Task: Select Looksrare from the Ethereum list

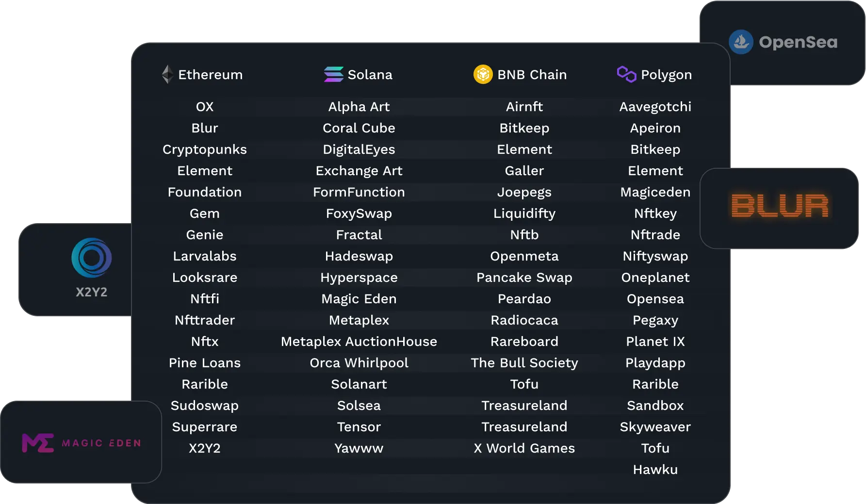Action: coord(205,277)
